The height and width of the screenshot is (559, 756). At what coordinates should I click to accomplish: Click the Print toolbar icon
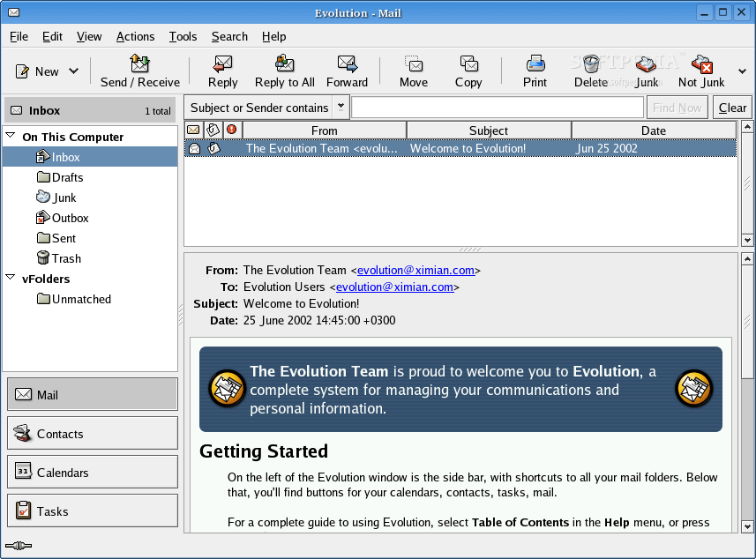point(535,63)
